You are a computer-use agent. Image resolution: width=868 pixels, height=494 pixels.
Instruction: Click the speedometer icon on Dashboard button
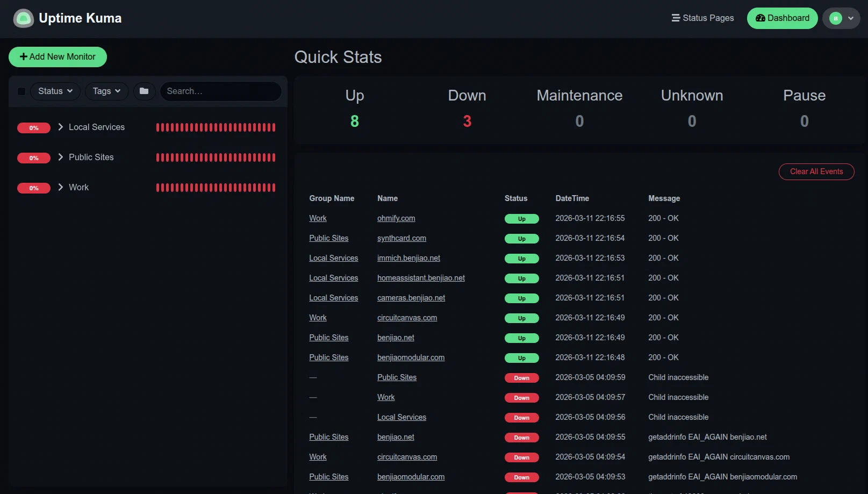761,18
